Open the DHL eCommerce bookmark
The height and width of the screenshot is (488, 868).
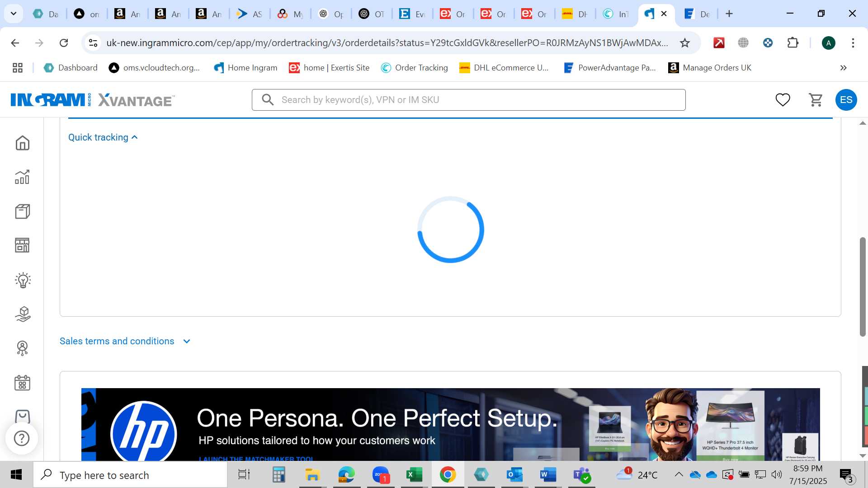pos(504,68)
